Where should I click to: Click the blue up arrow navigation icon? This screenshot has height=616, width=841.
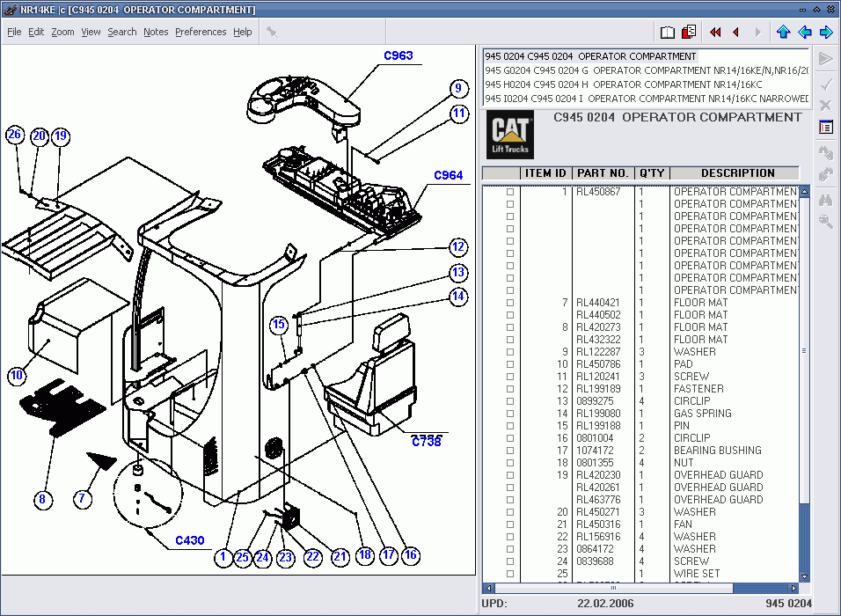pos(783,33)
